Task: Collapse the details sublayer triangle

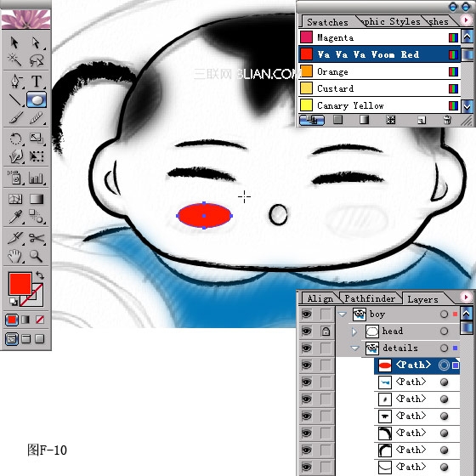Action: (x=355, y=348)
